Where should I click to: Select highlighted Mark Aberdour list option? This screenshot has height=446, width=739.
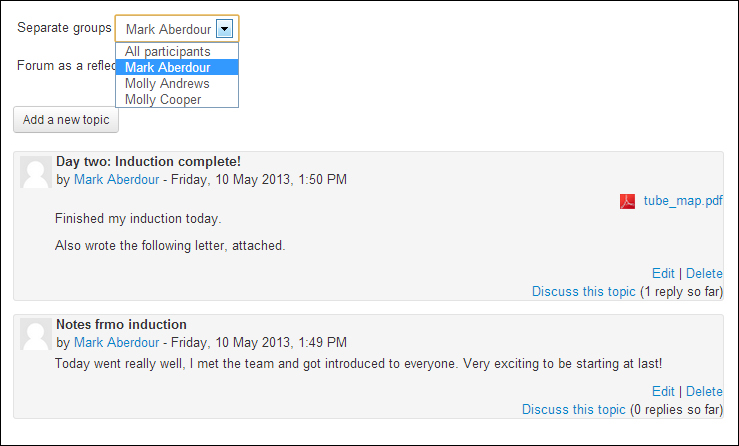pyautogui.click(x=167, y=68)
